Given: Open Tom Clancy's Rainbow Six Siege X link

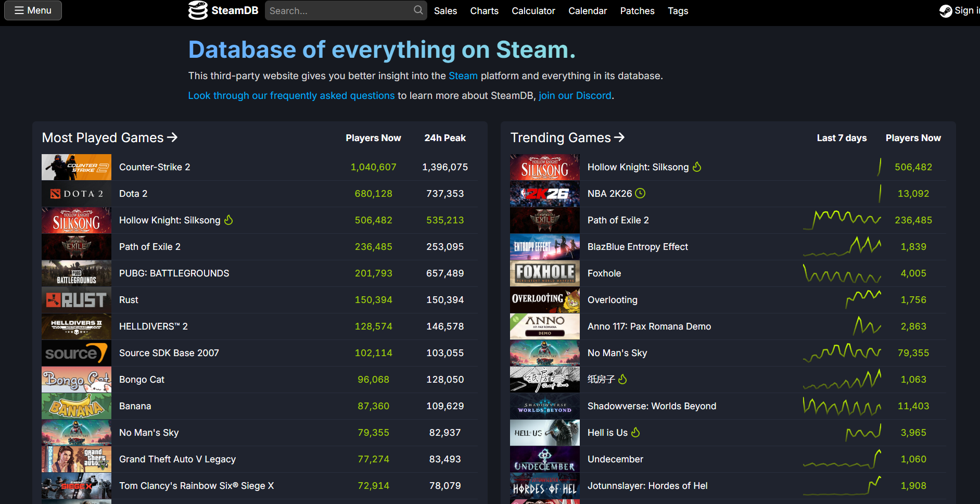Looking at the screenshot, I should click(196, 486).
